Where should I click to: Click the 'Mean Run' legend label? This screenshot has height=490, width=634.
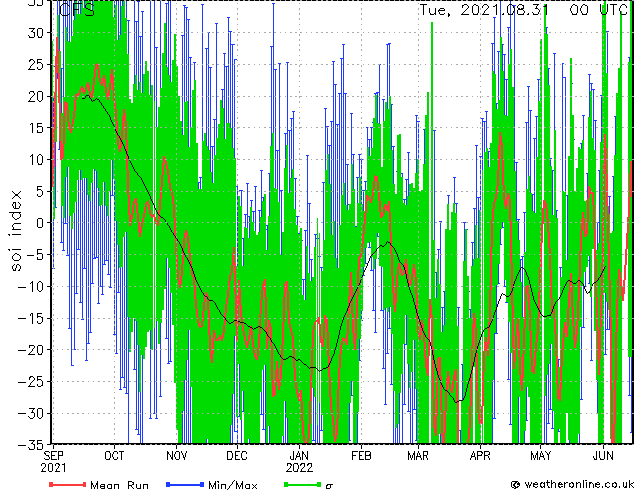[x=119, y=485]
